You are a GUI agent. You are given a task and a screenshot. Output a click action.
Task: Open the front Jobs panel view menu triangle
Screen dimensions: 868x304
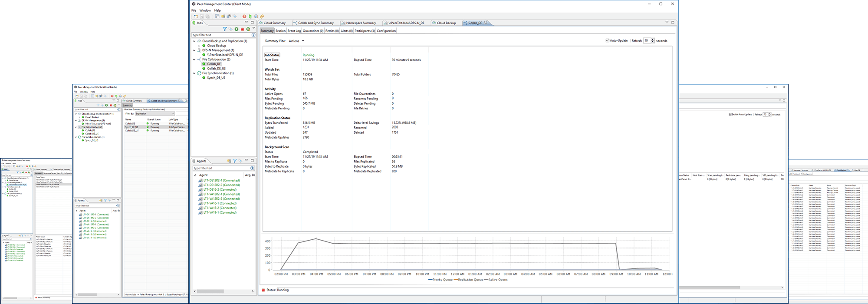click(254, 28)
